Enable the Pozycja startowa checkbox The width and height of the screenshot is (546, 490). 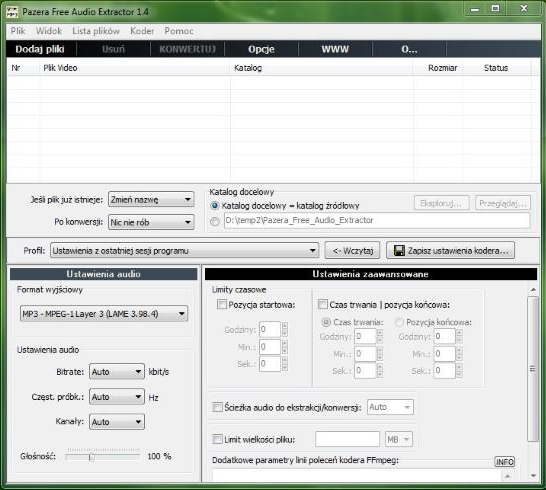click(221, 304)
